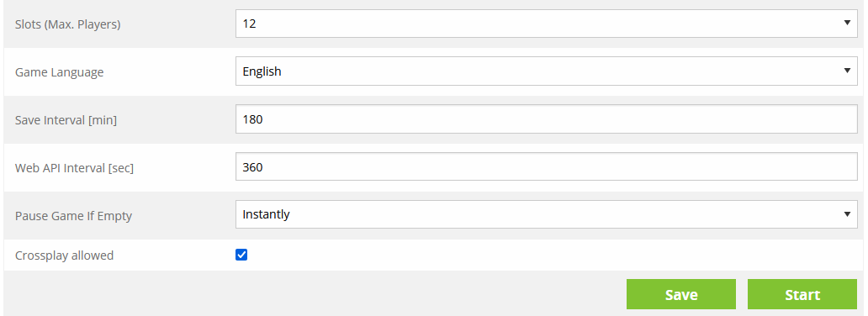Click the Web API Interval [sec] label
868x316 pixels.
pyautogui.click(x=74, y=168)
